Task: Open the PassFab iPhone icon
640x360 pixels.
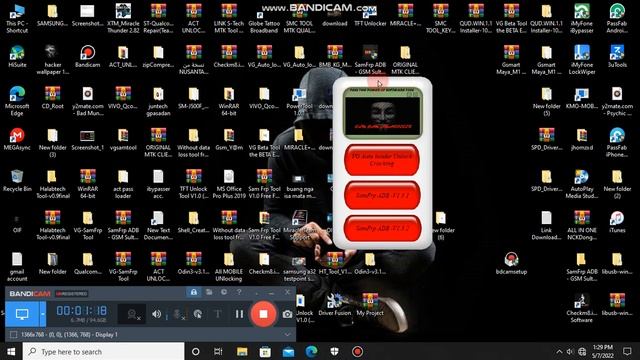Action: point(617,142)
